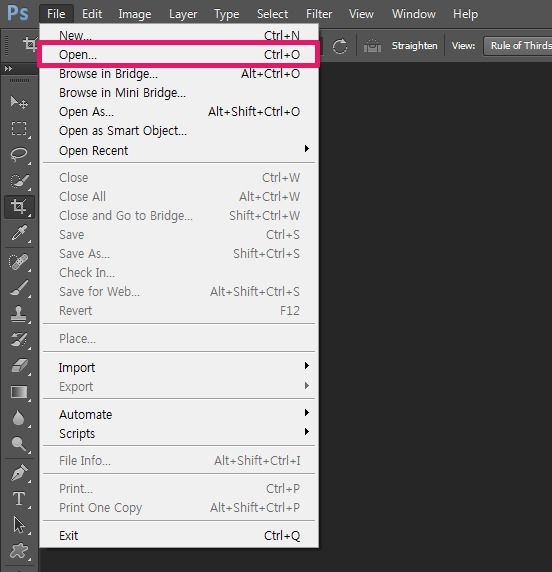This screenshot has height=572, width=552.
Task: Open the Rule of Thirds view dropdown
Action: click(518, 46)
